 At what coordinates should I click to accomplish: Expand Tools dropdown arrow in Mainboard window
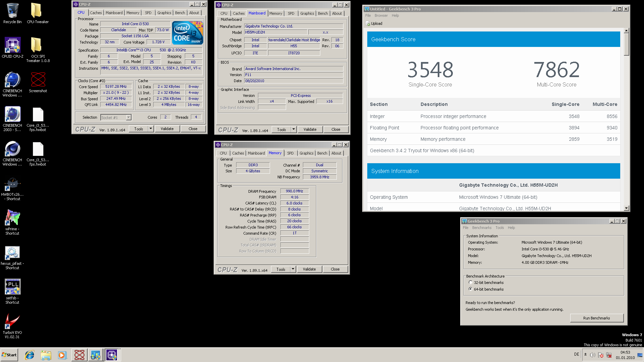pyautogui.click(x=294, y=129)
